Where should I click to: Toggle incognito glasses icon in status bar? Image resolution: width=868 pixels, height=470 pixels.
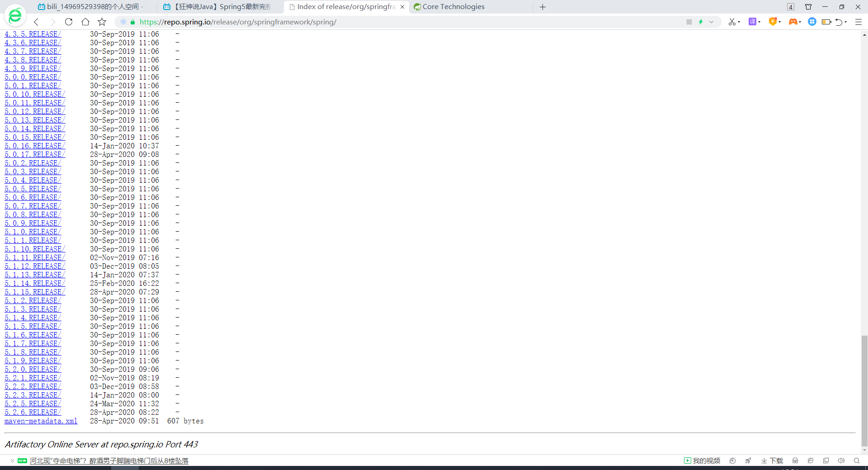(795, 461)
